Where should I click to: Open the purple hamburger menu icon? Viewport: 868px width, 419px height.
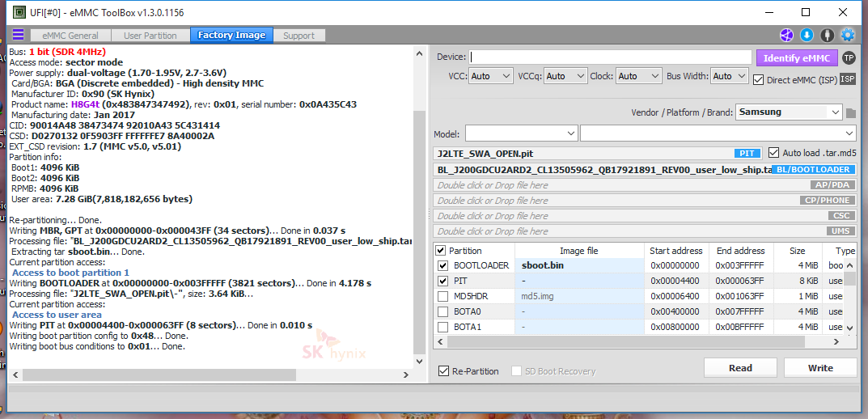coord(18,35)
